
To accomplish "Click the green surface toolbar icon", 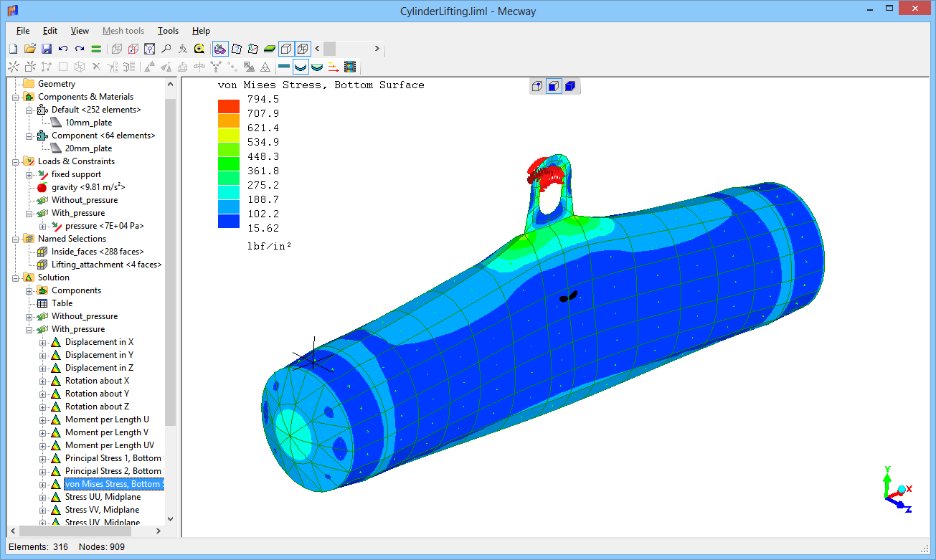I will point(269,49).
